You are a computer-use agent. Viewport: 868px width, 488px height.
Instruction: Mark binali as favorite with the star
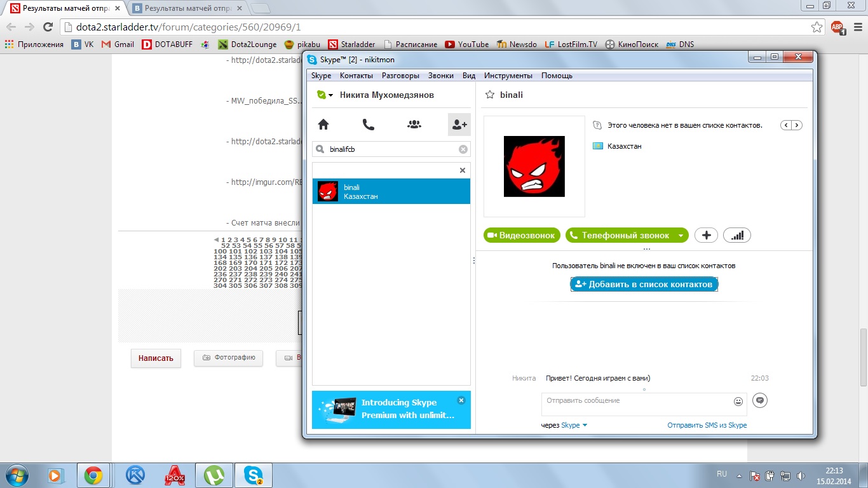pyautogui.click(x=490, y=95)
